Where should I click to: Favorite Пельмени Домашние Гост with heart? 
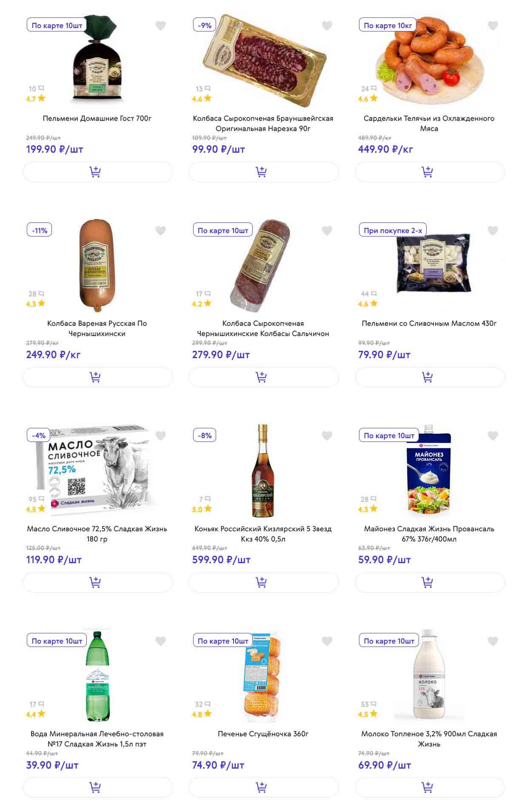(160, 26)
